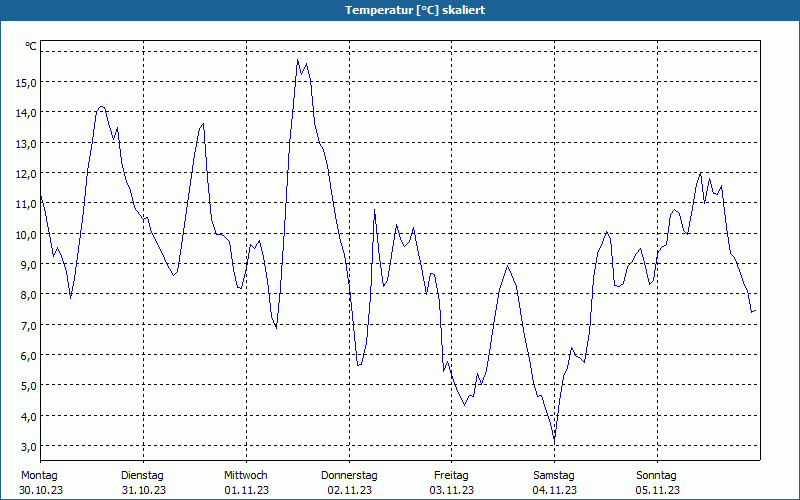800x500 pixels.
Task: Click the 05.11.23 date label
Action: point(658,490)
